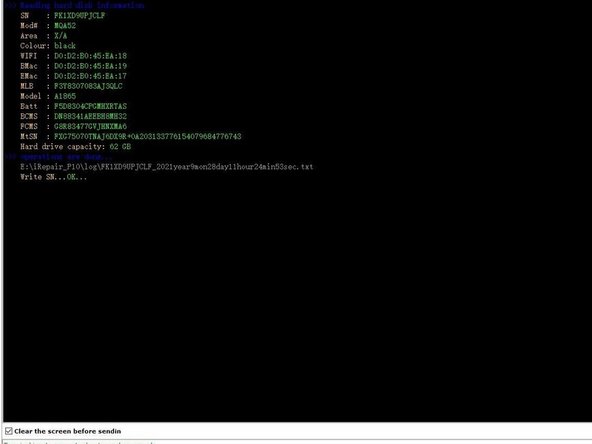Click the Mod# value MQA52

point(65,26)
